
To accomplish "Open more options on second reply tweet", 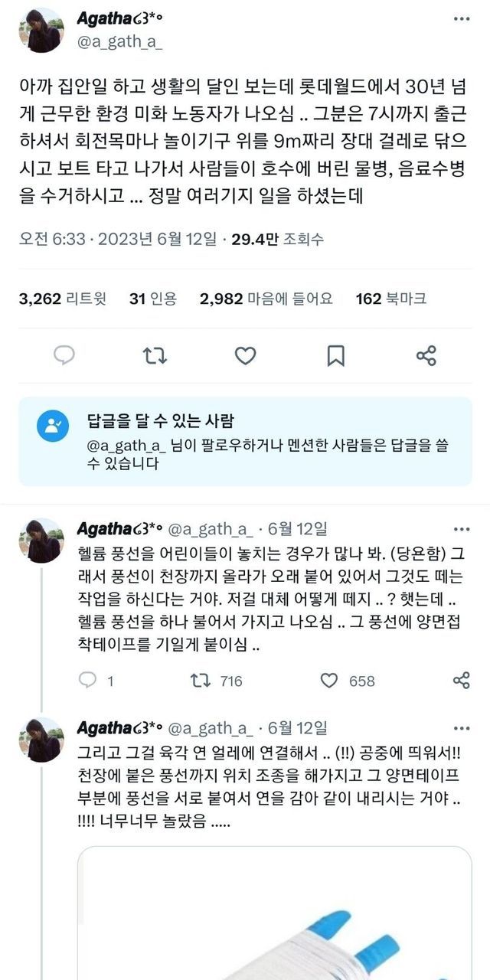I will click(461, 726).
